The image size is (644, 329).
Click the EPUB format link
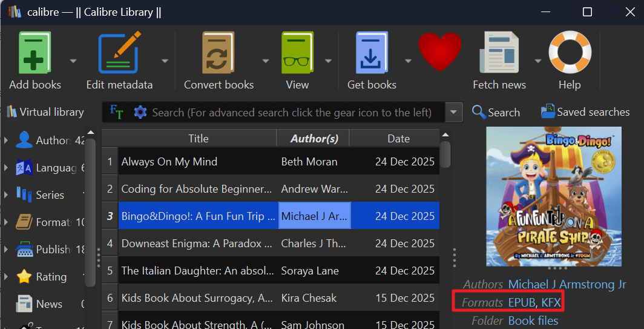point(522,302)
